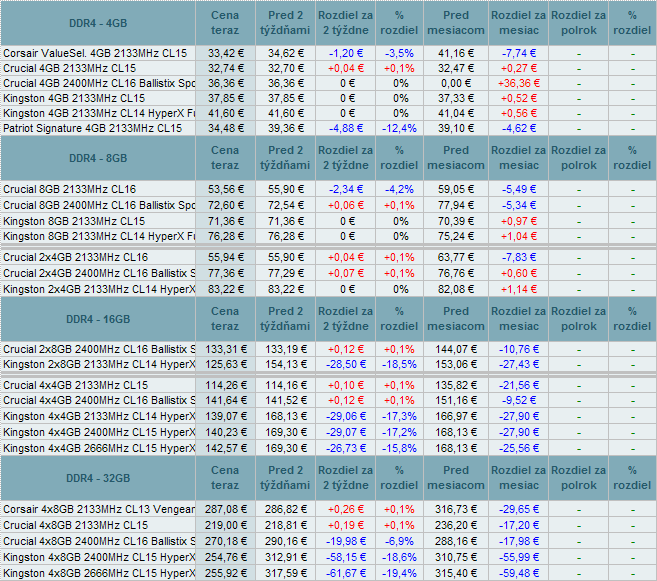The height and width of the screenshot is (581, 657).
Task: Select price 53,56 € for Crucial 8GB
Action: point(226,189)
